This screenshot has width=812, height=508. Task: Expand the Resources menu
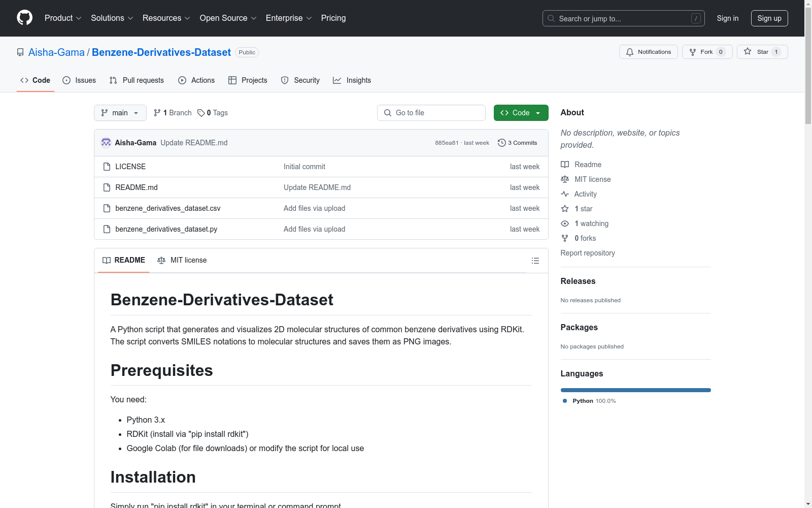[166, 18]
